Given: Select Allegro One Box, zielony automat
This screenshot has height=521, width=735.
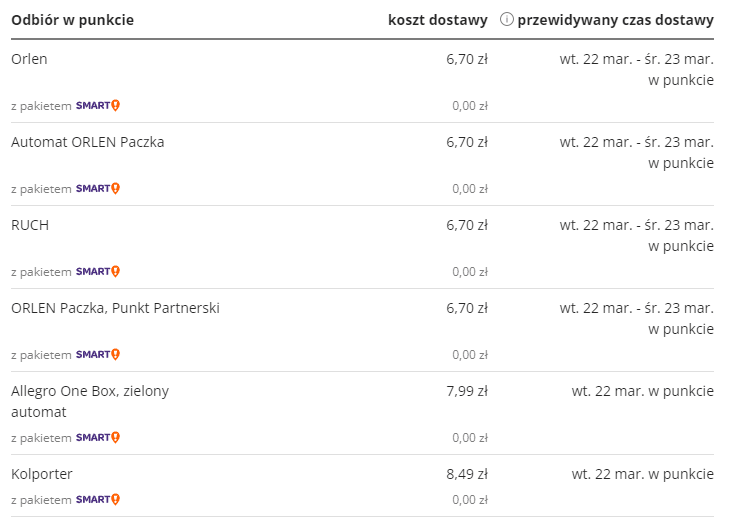Looking at the screenshot, I should click(90, 401).
